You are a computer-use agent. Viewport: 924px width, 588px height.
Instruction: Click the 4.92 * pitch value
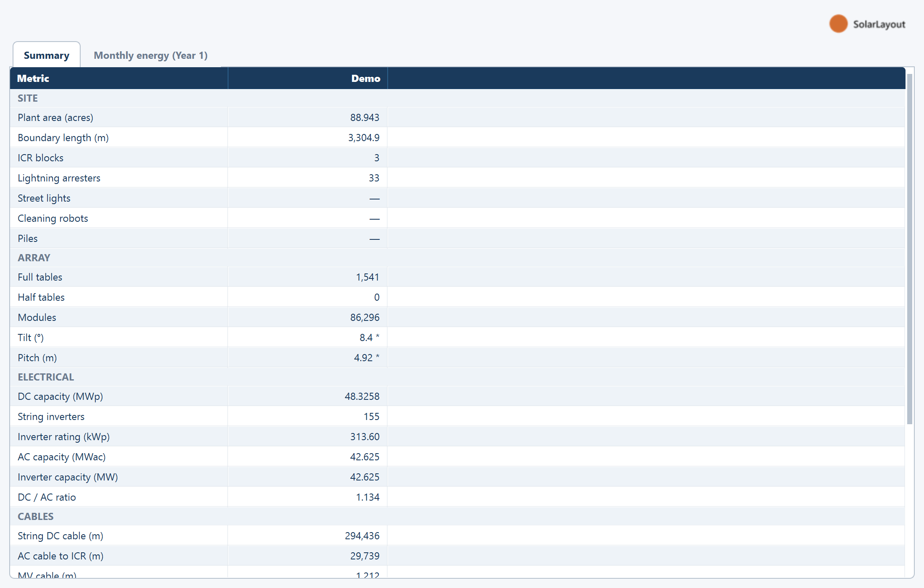point(367,358)
